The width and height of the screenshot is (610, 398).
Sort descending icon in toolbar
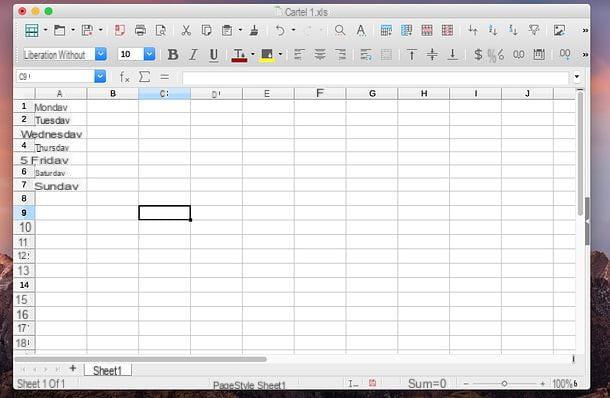(x=514, y=30)
